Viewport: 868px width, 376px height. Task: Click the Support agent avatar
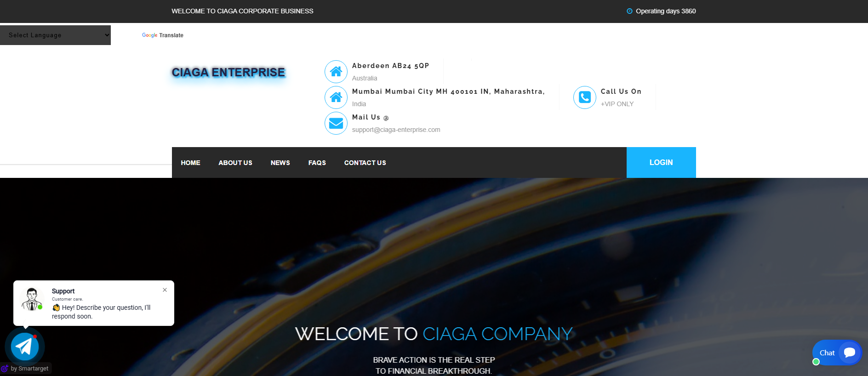tap(32, 299)
